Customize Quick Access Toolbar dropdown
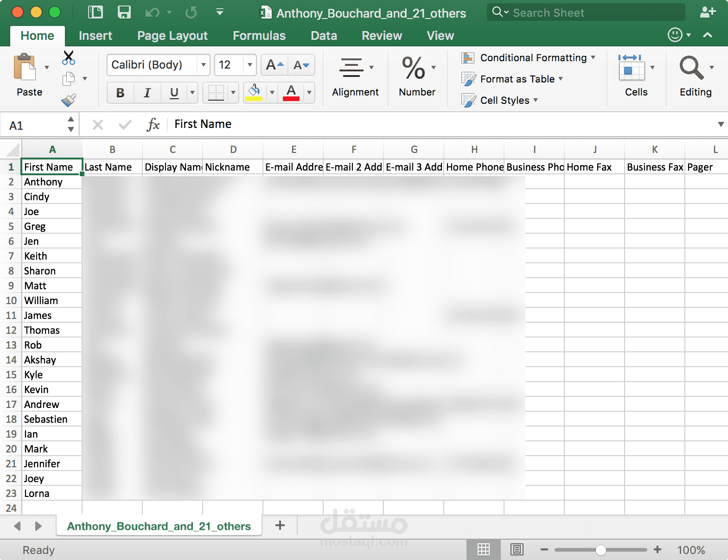This screenshot has height=560, width=728. [220, 12]
